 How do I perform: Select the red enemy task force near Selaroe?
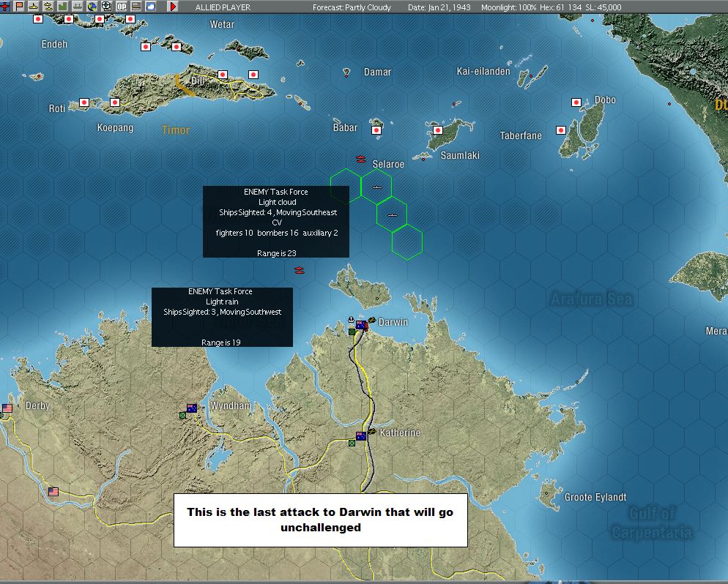click(361, 159)
